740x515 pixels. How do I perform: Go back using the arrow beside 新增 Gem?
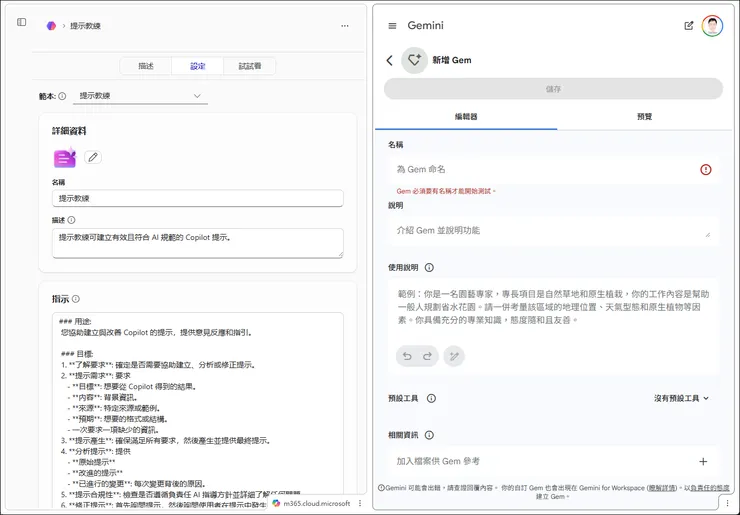coord(389,60)
